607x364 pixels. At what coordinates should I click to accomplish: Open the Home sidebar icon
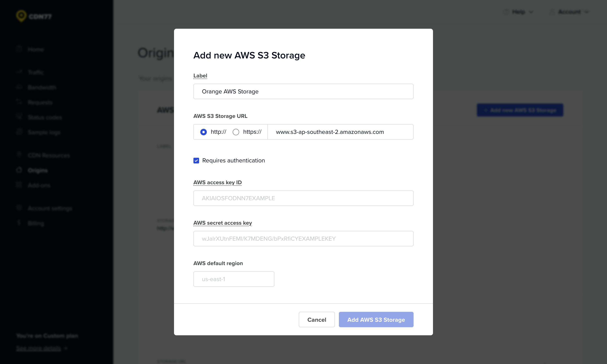point(19,49)
